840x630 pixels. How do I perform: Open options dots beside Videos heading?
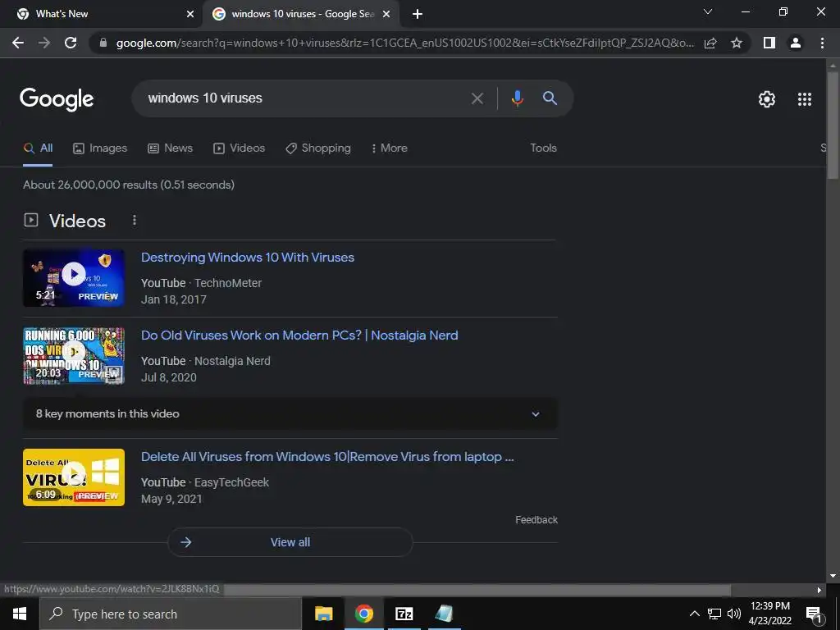(135, 220)
